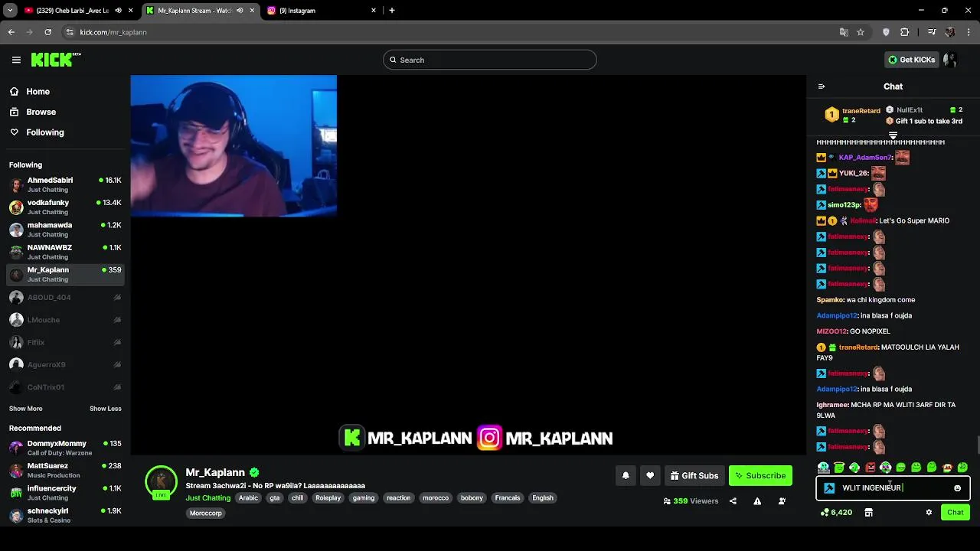This screenshot has height=551, width=980.
Task: Report the stream with the warning triangle icon
Action: (x=757, y=501)
